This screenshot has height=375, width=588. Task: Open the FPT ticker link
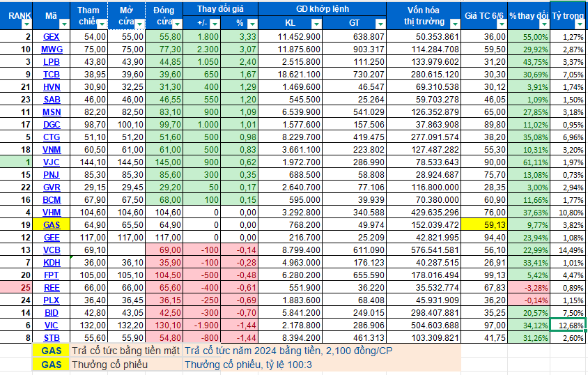click(x=52, y=275)
